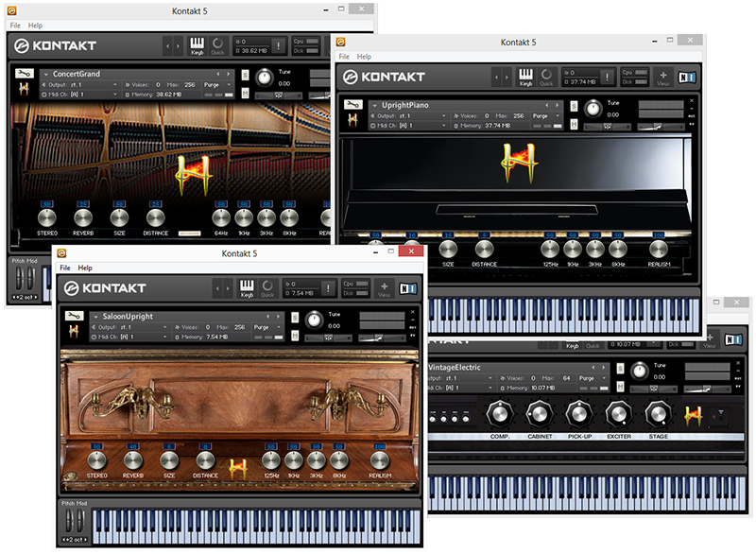Open Purge menu for UprightPiano
The width and height of the screenshot is (756, 554).
point(546,115)
